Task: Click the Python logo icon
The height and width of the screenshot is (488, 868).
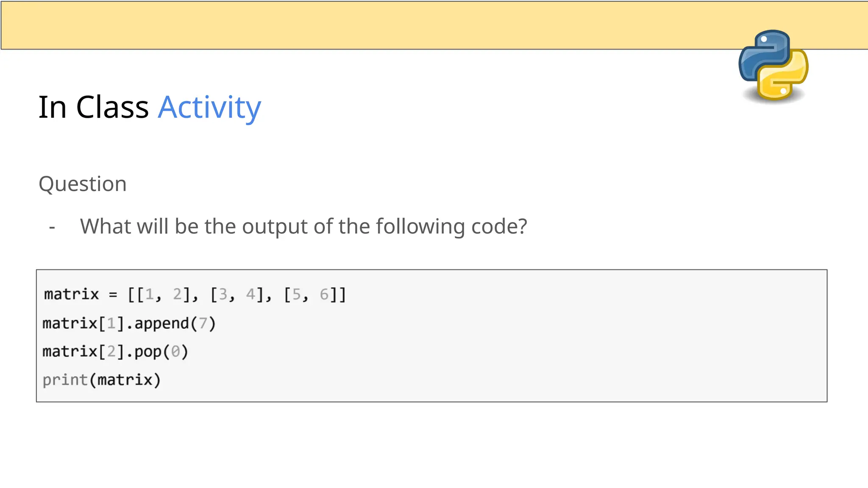Action: pos(773,66)
